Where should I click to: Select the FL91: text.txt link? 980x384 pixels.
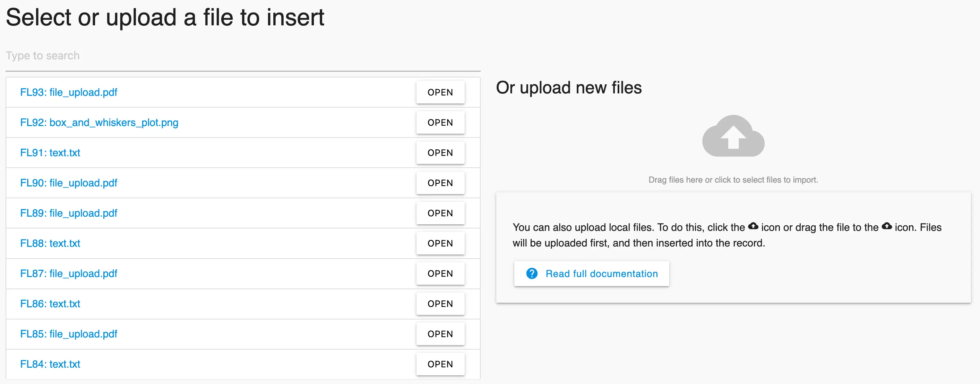[x=50, y=153]
